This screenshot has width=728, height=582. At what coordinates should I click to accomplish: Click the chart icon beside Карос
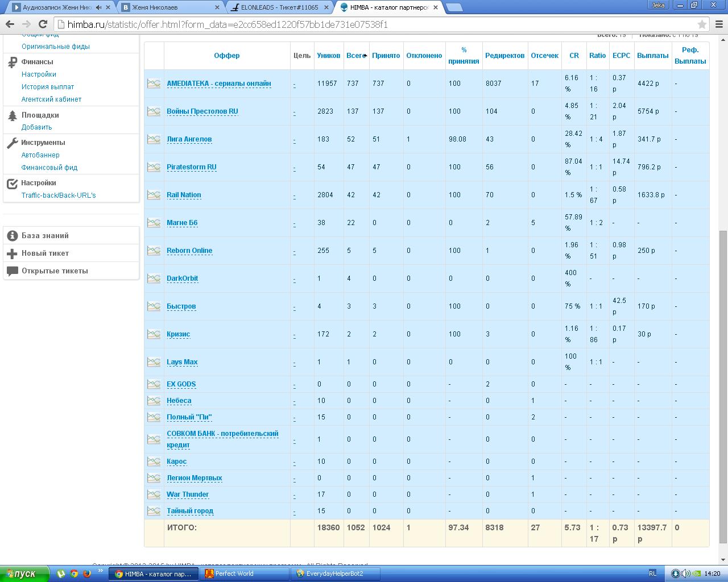(x=154, y=462)
